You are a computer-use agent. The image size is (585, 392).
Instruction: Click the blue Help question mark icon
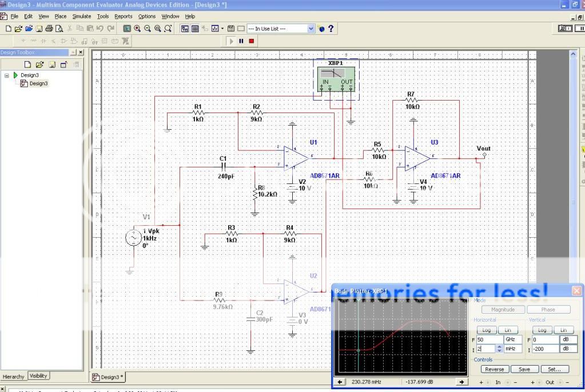331,29
